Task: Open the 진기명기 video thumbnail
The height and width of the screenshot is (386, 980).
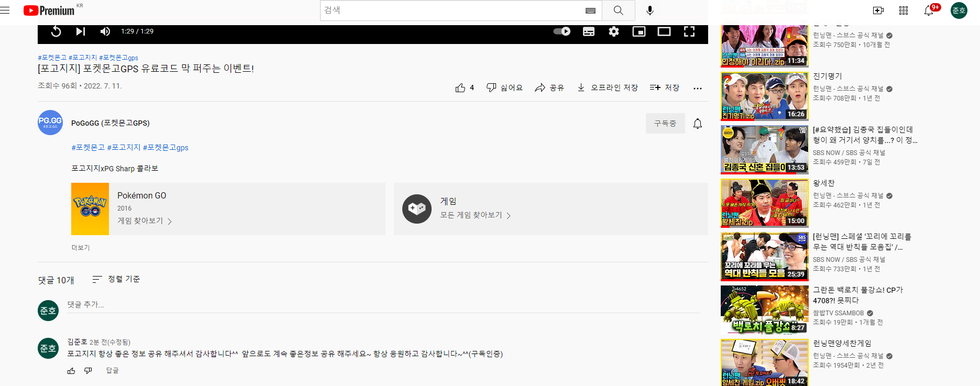Action: (764, 97)
